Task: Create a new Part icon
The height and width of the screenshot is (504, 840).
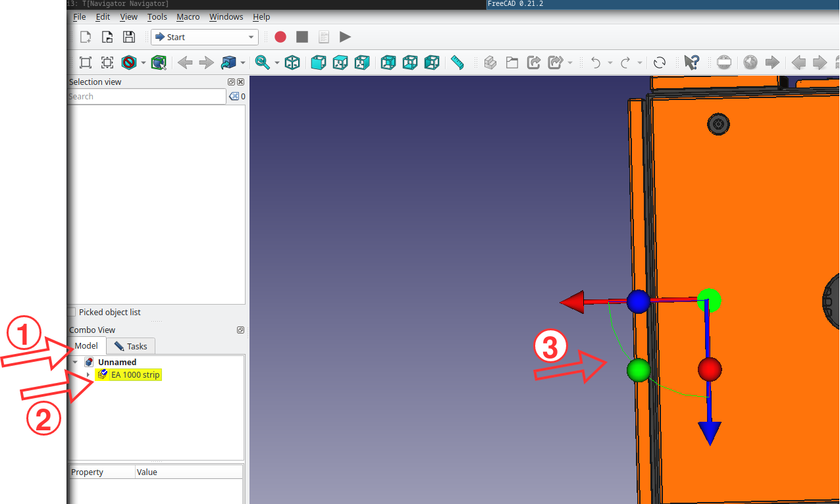Action: point(490,63)
